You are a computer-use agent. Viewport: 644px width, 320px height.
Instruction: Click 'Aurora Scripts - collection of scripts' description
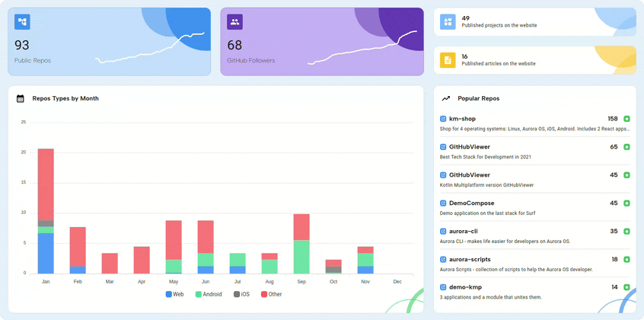pos(516,270)
